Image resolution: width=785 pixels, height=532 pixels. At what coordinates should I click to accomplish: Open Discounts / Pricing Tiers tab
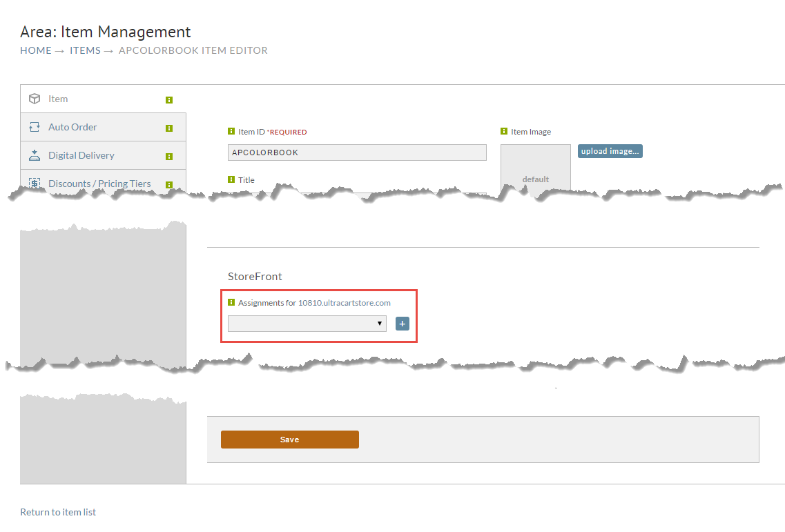point(103,182)
